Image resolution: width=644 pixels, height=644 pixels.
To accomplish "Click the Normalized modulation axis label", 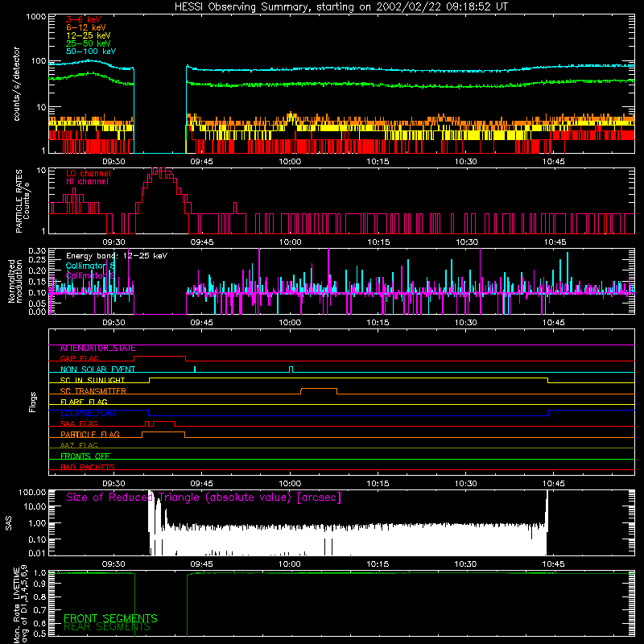I will tap(15, 281).
